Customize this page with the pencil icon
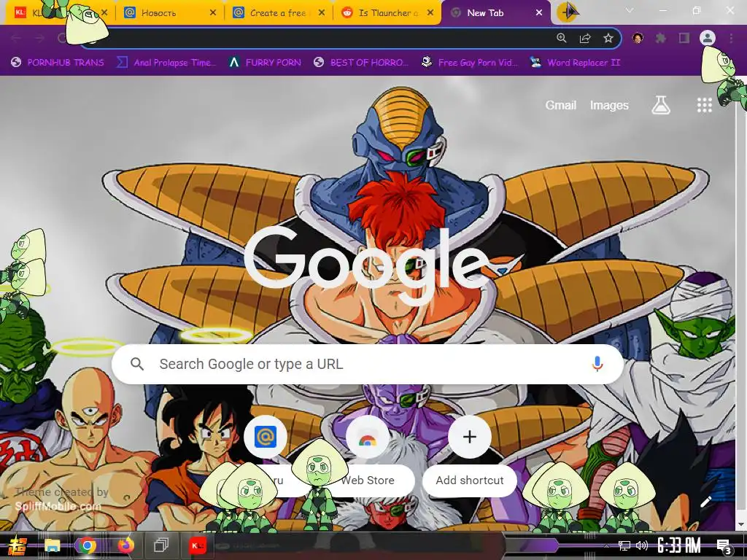This screenshot has width=747, height=560. (x=705, y=502)
